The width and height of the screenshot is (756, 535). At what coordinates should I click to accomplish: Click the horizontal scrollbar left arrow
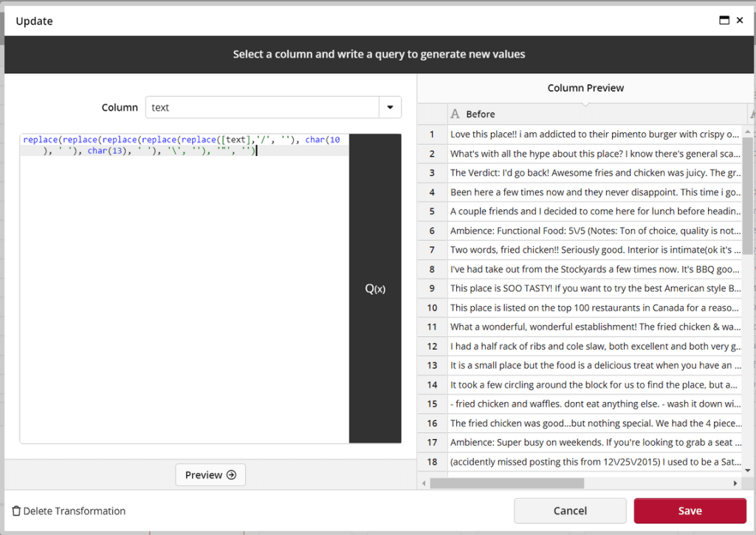[424, 483]
